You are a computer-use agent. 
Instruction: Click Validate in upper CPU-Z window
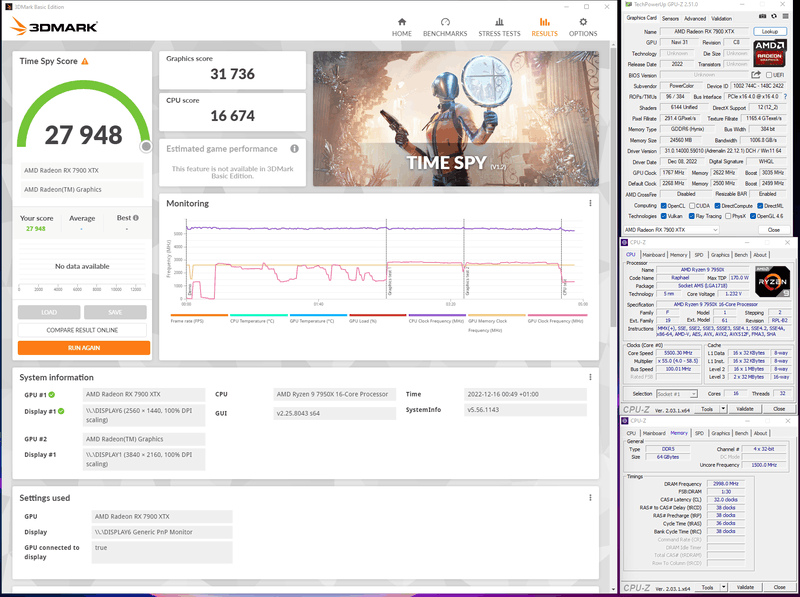(744, 409)
